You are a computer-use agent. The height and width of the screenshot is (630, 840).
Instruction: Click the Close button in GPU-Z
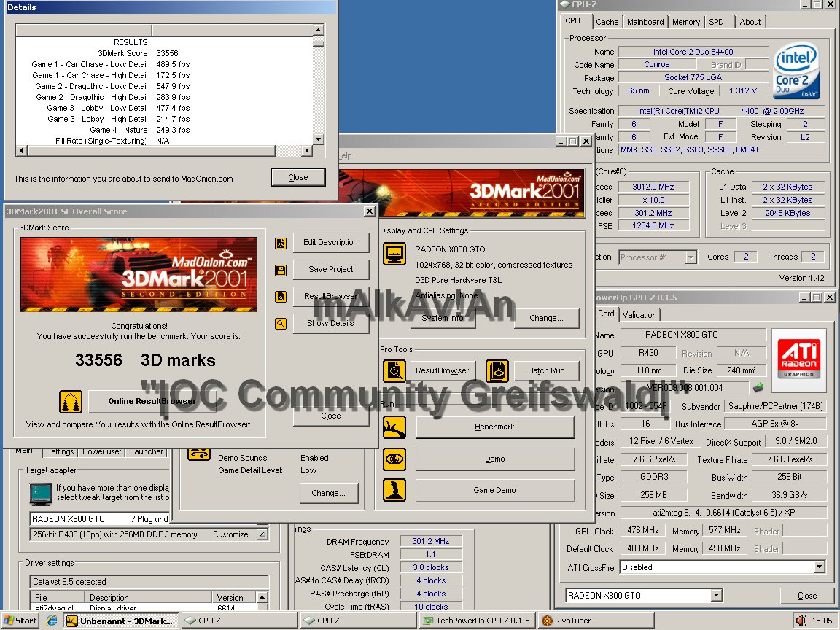coord(806,596)
